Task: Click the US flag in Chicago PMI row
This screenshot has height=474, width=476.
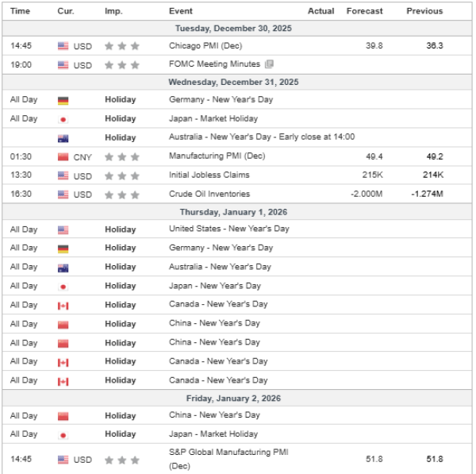Action: (x=63, y=46)
